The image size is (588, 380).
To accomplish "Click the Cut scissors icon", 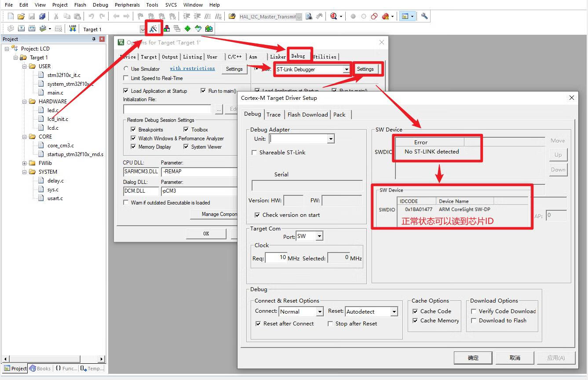I will pyautogui.click(x=56, y=16).
